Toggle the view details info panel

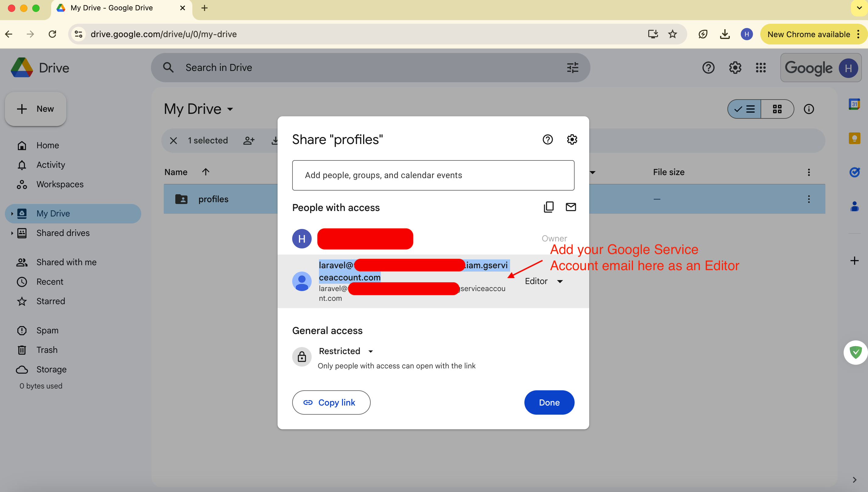(x=809, y=109)
